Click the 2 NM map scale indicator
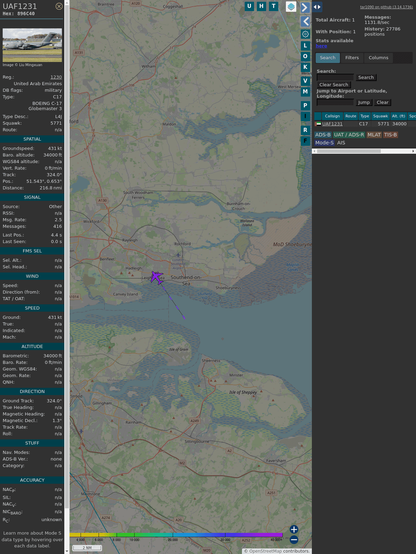Image resolution: width=416 pixels, height=554 pixels. click(x=87, y=548)
